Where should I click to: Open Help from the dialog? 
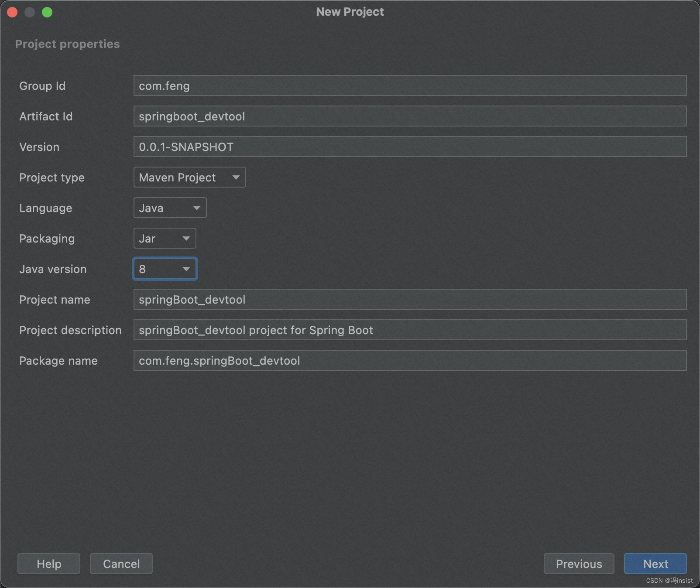click(48, 564)
